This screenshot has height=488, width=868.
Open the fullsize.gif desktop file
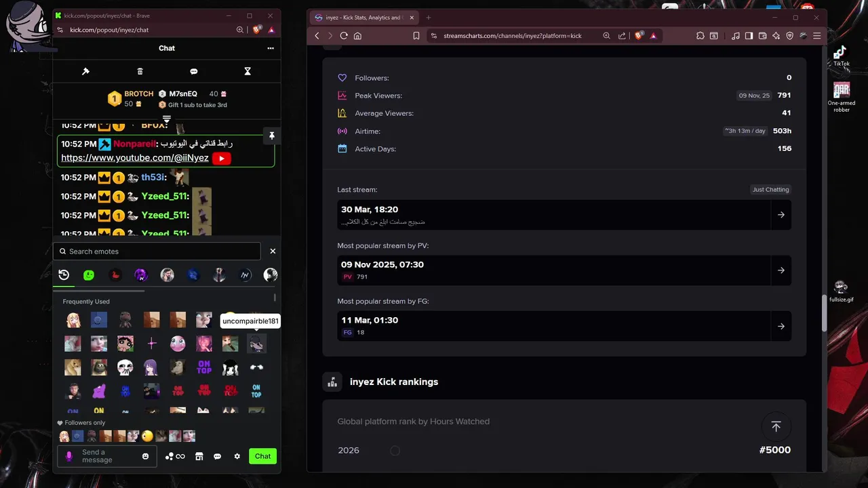(841, 291)
